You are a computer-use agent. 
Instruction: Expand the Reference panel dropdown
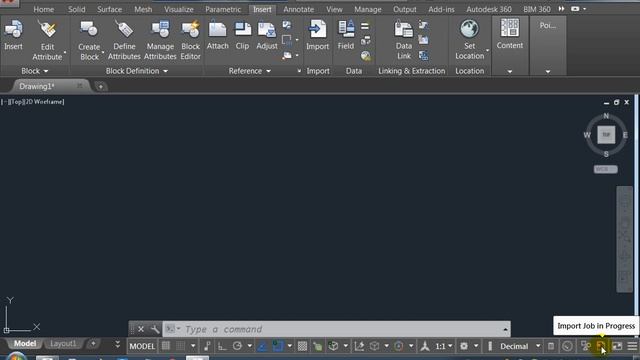coord(268,71)
